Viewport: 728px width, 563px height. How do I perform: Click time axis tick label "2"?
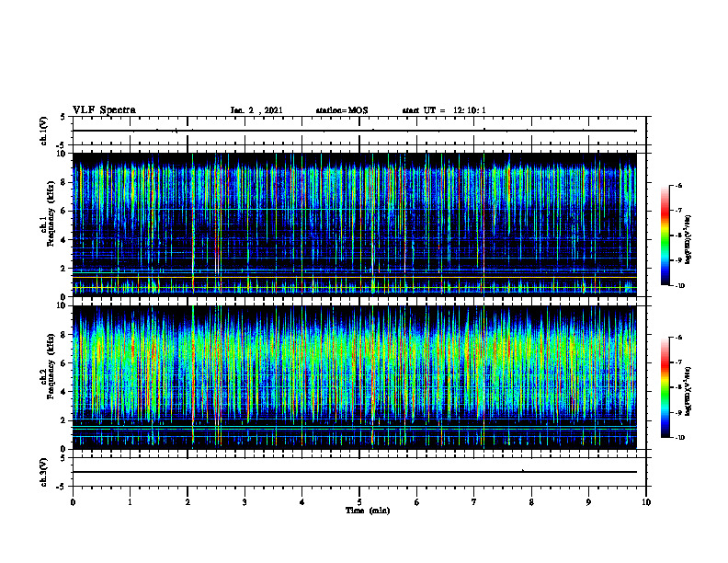188,502
